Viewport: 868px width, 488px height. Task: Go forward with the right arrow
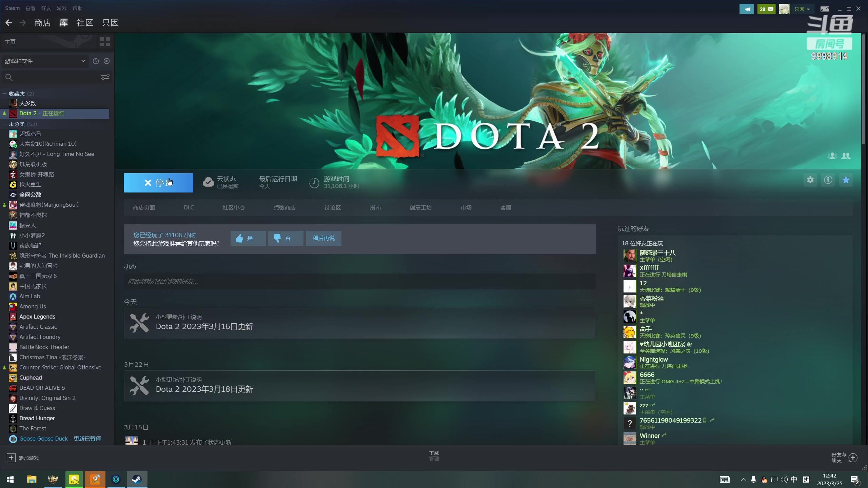[23, 23]
